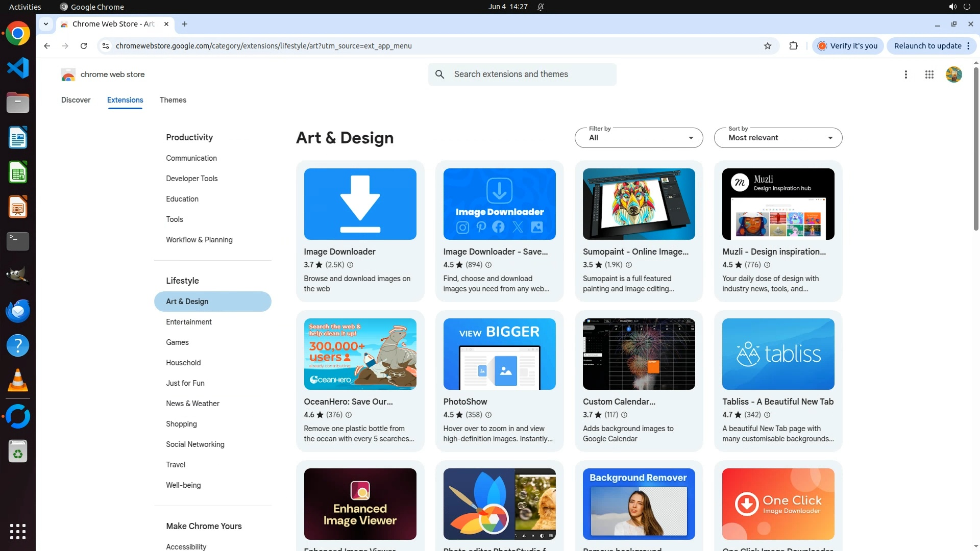
Task: Open the store's three-dot options menu
Action: point(905,74)
